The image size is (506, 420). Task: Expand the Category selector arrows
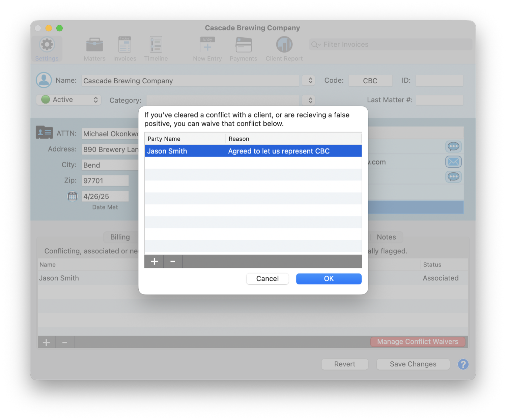(310, 100)
